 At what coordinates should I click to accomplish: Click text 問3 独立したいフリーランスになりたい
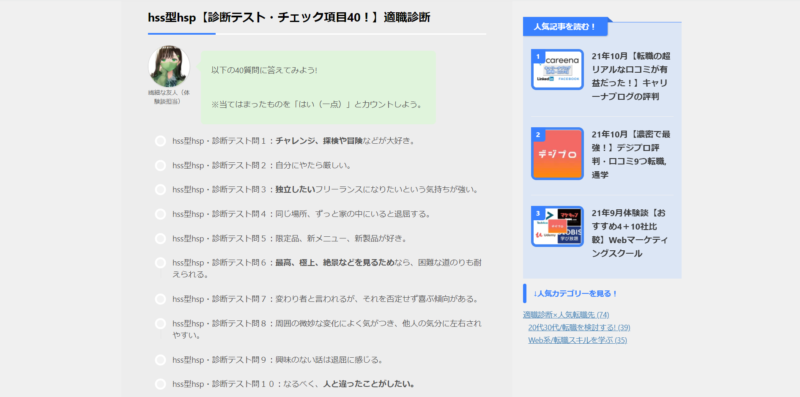(x=326, y=190)
